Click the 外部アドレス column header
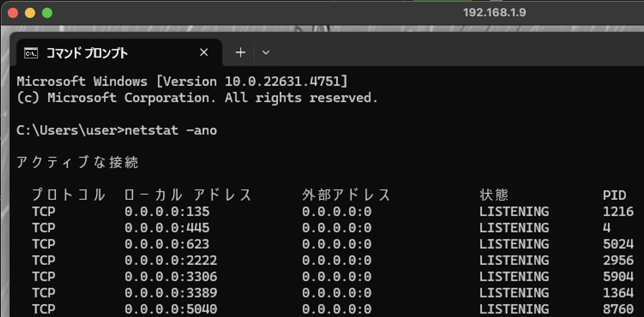 [346, 195]
